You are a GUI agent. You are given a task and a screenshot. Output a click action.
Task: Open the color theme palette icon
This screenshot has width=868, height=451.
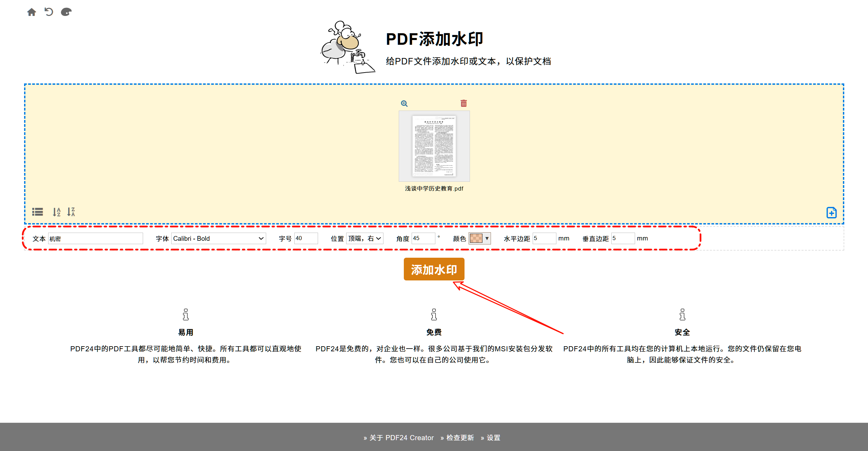coord(66,12)
